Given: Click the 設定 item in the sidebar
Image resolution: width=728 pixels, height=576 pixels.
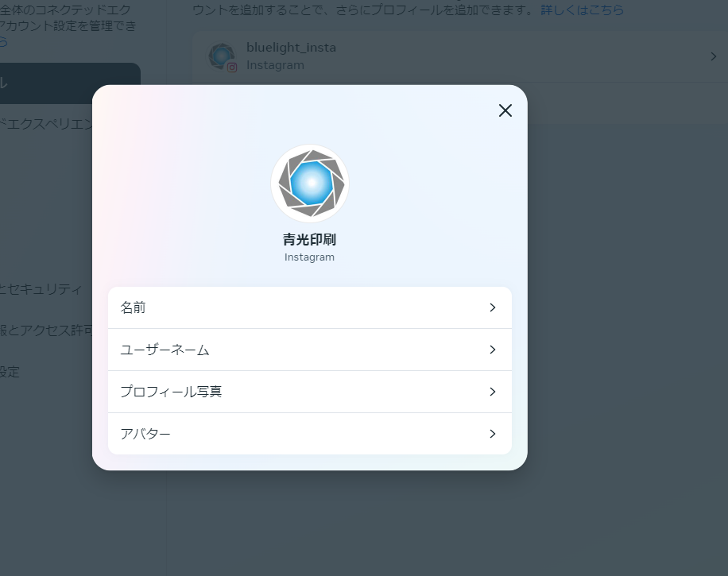Looking at the screenshot, I should coord(10,372).
